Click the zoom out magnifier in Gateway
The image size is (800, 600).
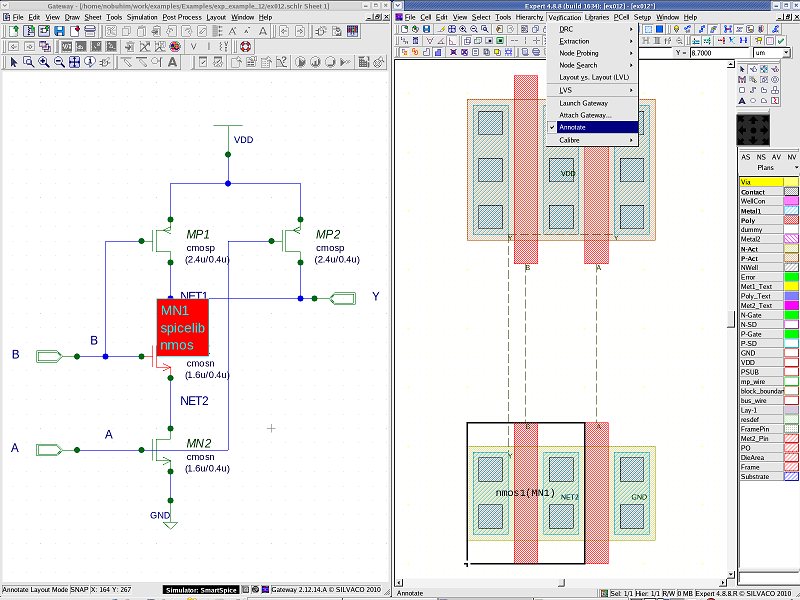click(x=59, y=62)
